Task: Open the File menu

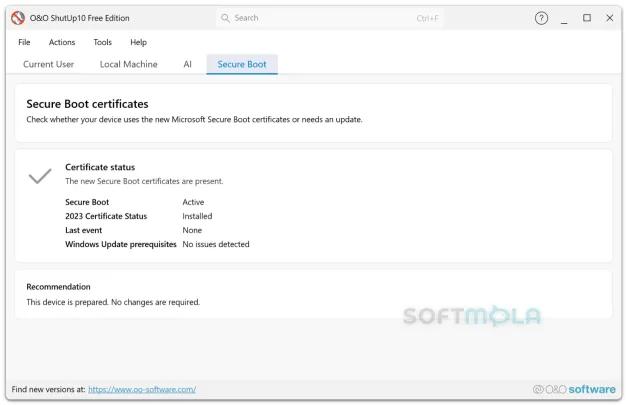Action: (24, 42)
